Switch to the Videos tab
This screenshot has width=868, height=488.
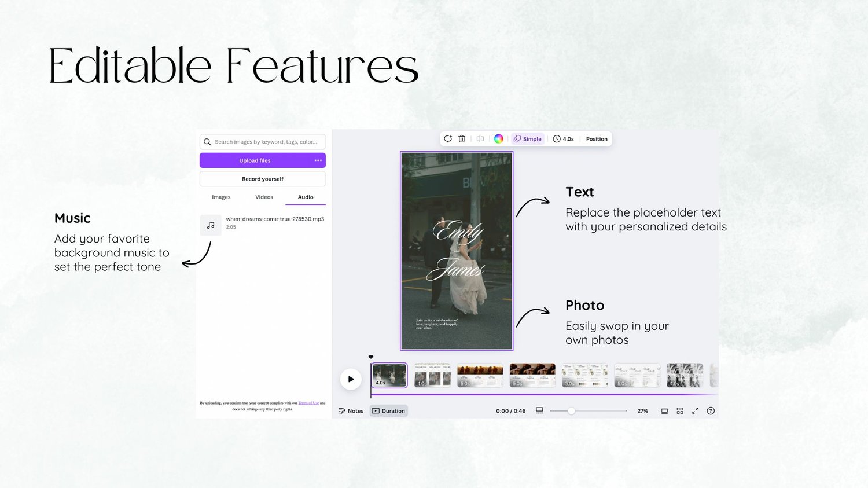(264, 197)
